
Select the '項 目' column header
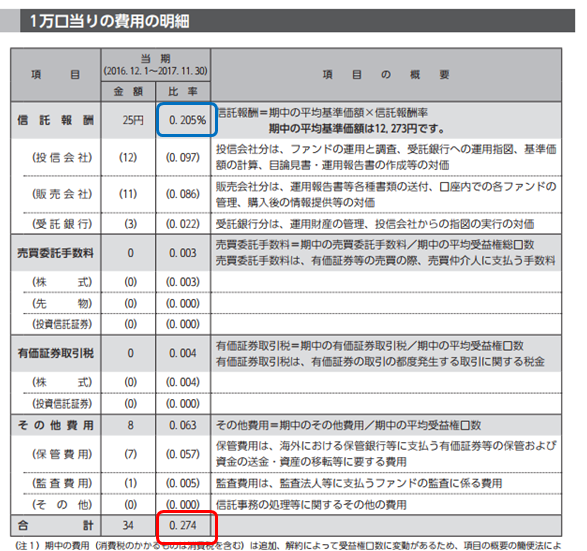pos(55,75)
